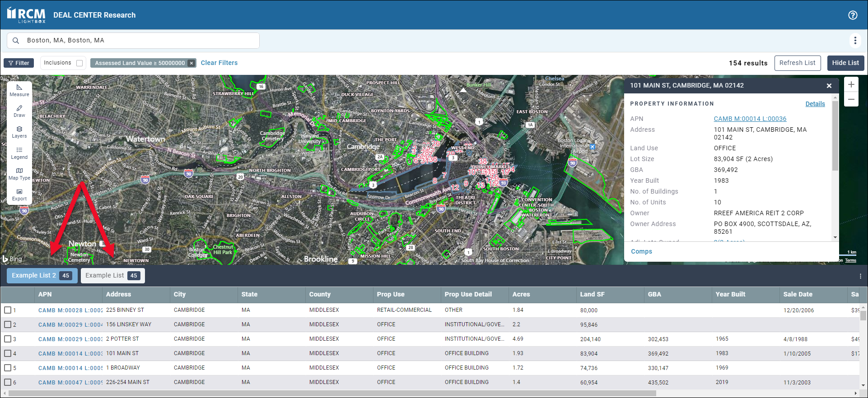Click the Refresh List button

pyautogui.click(x=797, y=63)
